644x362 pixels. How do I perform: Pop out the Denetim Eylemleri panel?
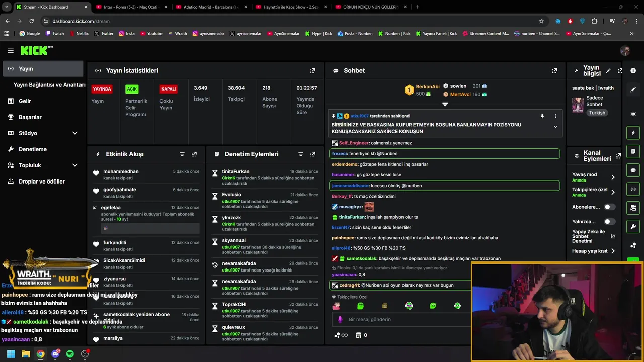coord(313,154)
